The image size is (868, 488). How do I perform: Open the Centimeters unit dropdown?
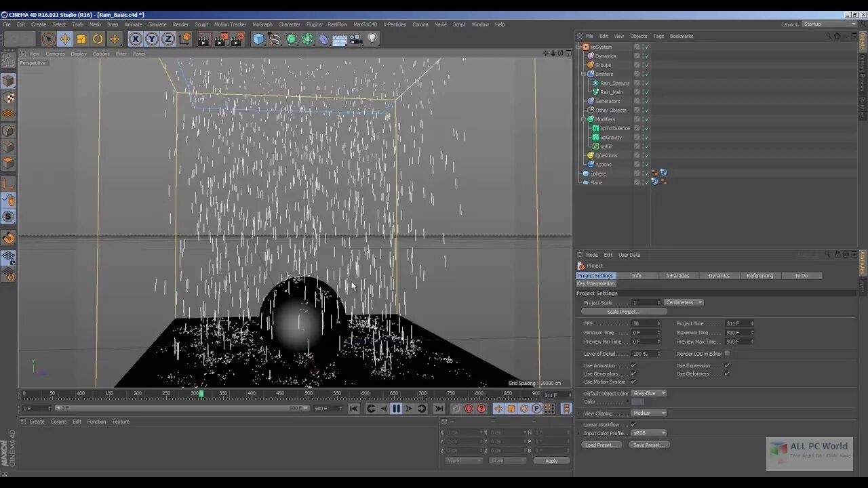(x=684, y=302)
